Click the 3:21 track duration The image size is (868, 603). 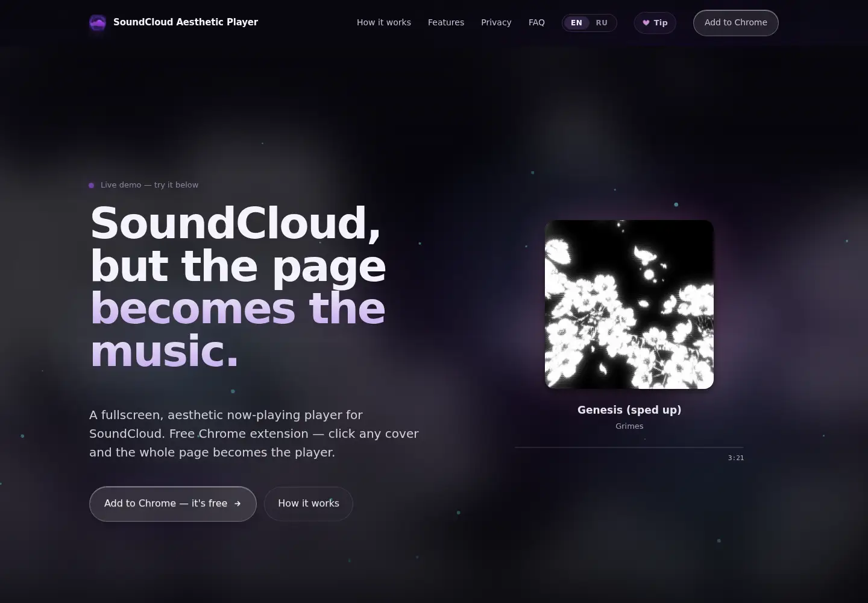tap(736, 458)
